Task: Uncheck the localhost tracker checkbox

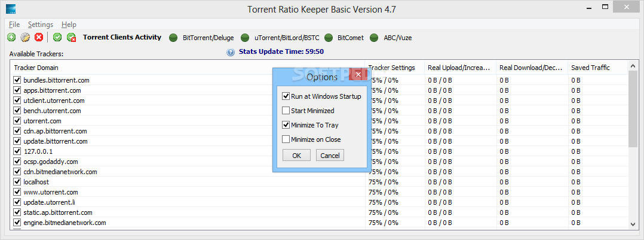Action: pyautogui.click(x=17, y=181)
